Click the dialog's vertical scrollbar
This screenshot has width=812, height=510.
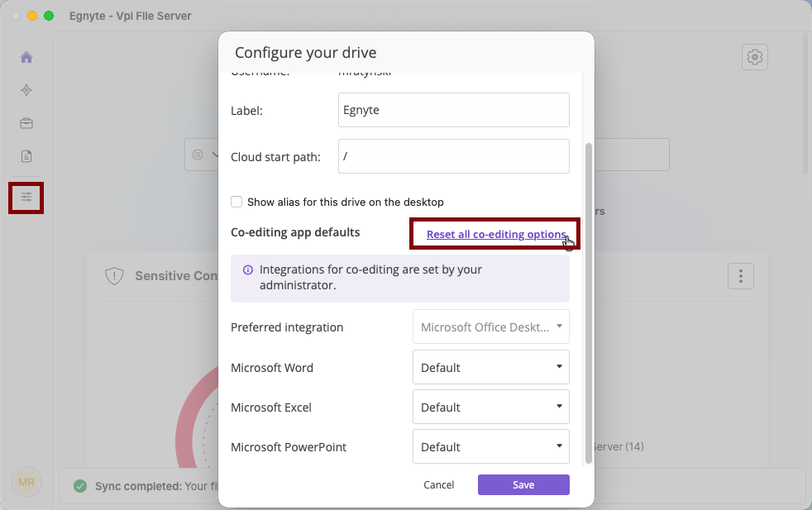pyautogui.click(x=588, y=303)
